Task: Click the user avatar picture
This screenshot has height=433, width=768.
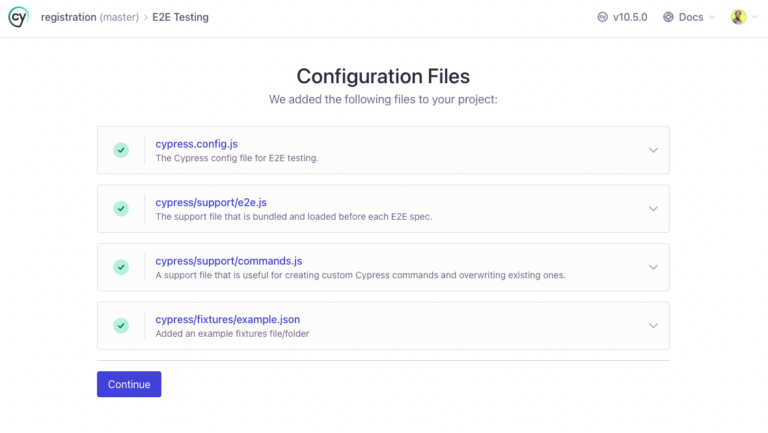Action: tap(738, 17)
